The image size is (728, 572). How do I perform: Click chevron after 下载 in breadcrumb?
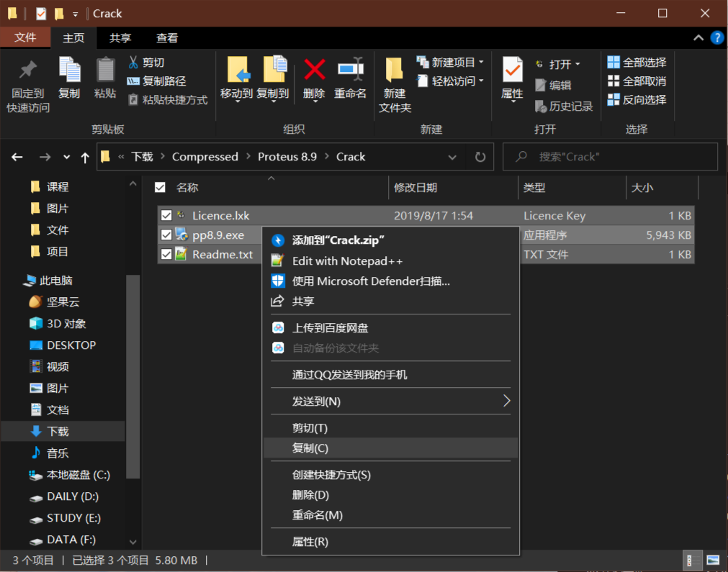[163, 157]
